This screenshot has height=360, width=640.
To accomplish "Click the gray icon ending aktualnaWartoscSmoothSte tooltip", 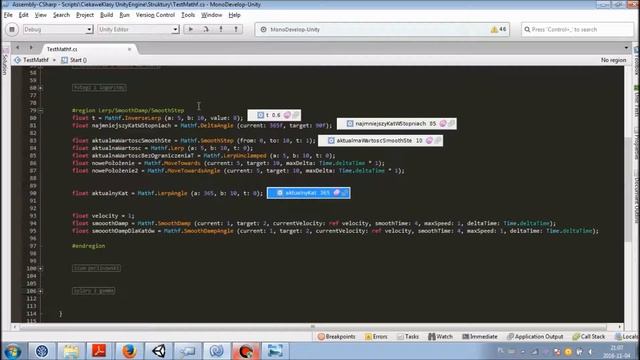I will click(x=438, y=140).
